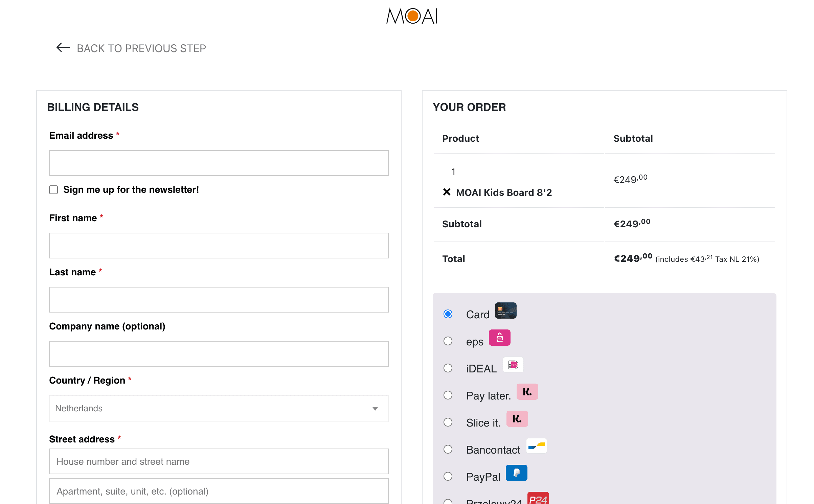814x504 pixels.
Task: Select the iDEAL payment radio button
Action: 448,368
